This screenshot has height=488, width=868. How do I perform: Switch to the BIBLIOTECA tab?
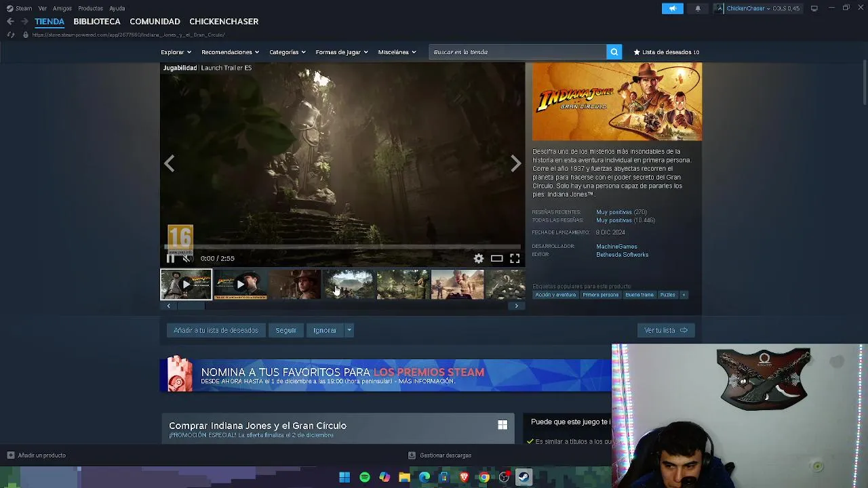point(97,22)
